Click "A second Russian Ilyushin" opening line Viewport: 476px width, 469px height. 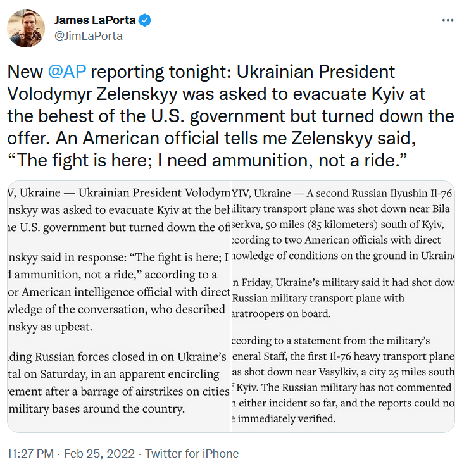pos(342,192)
